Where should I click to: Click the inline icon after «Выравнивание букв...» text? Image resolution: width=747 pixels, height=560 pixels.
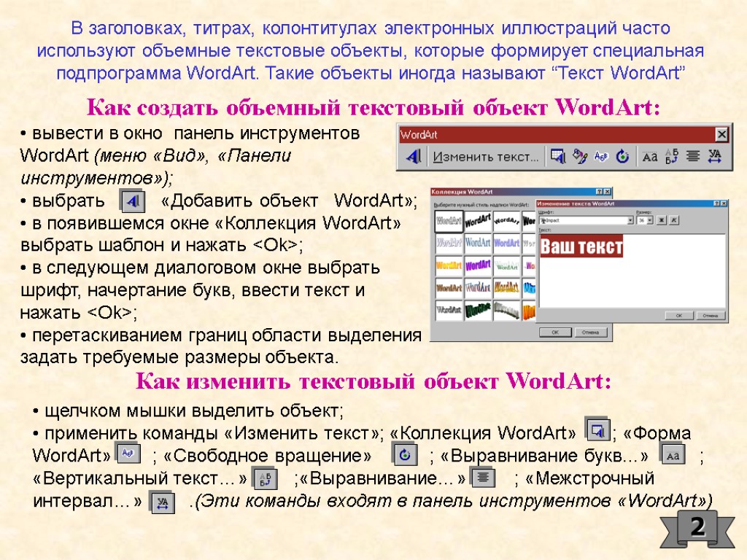[x=673, y=455]
